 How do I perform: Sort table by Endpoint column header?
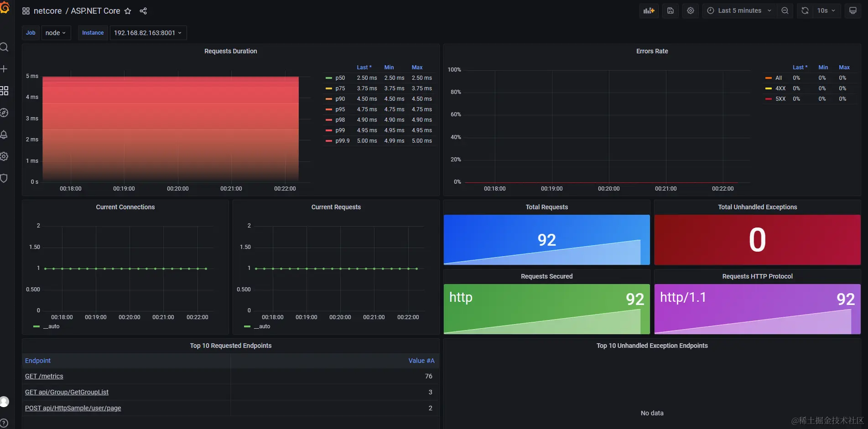pos(38,361)
